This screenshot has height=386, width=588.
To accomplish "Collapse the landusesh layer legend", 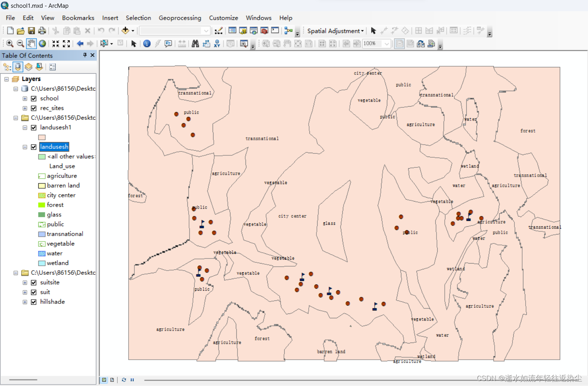I will (x=25, y=147).
